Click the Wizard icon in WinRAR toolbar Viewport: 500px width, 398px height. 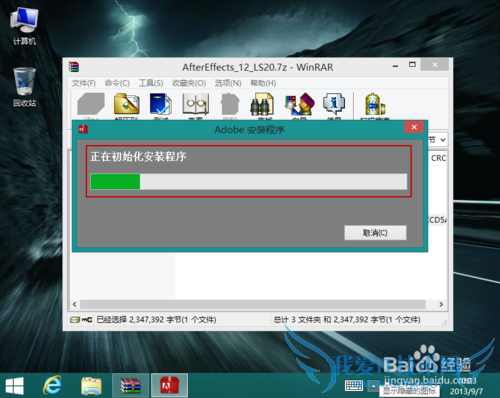[299, 104]
